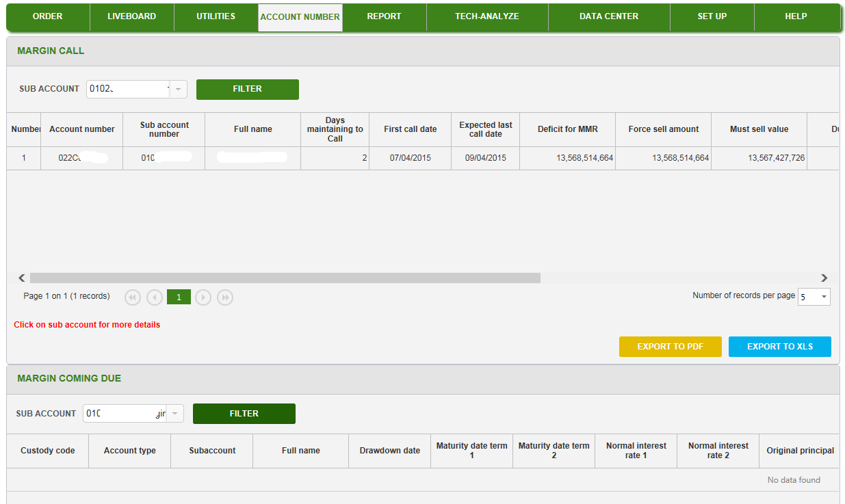The width and height of the screenshot is (845, 504).
Task: Go to previous page of records
Action: point(155,297)
